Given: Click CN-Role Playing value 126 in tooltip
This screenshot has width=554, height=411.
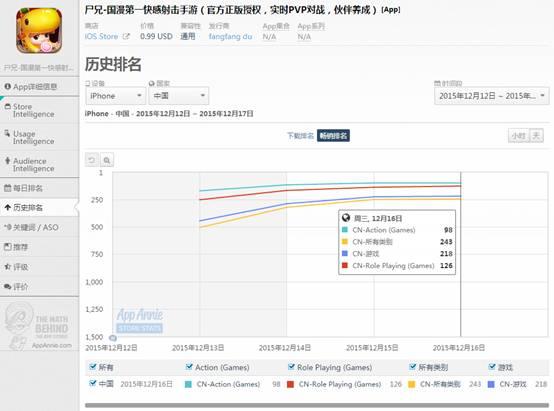Looking at the screenshot, I should pos(446,265).
